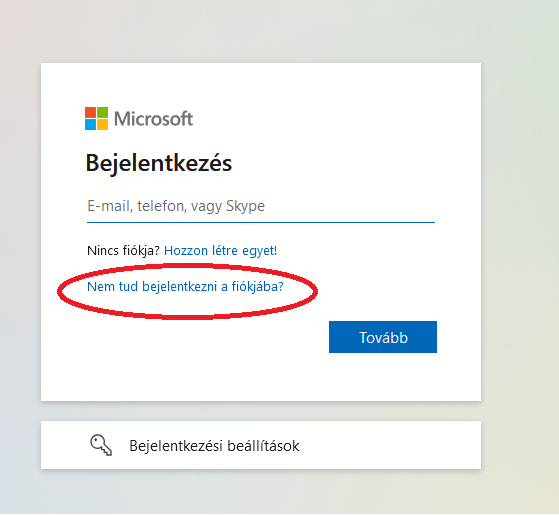Screen dimensions: 559x515
Task: Click the red ellipse annotation outline
Action: click(x=188, y=265)
